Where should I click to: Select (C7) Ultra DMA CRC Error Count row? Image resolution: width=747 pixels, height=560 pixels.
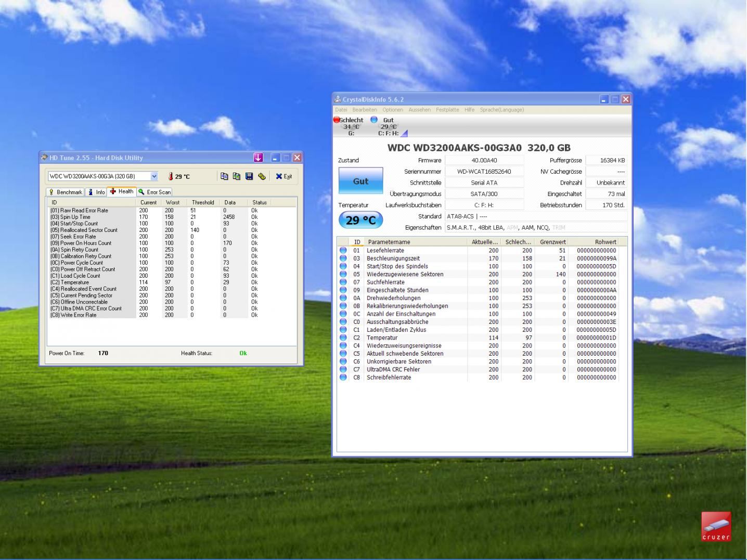[x=172, y=308]
